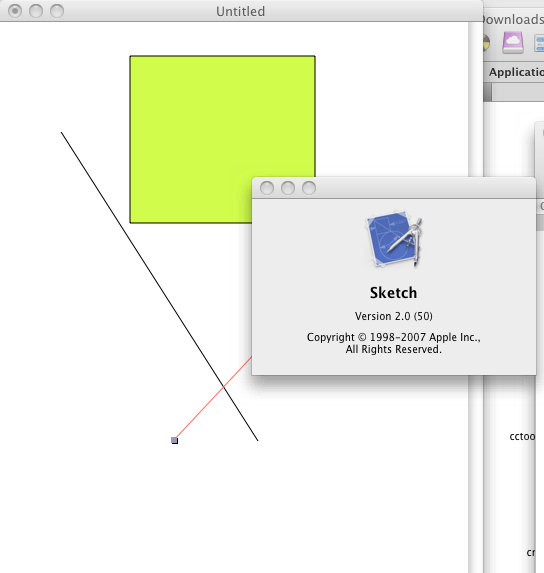Click the purple iDisk icon in Finder window
The width and height of the screenshot is (544, 573).
513,43
